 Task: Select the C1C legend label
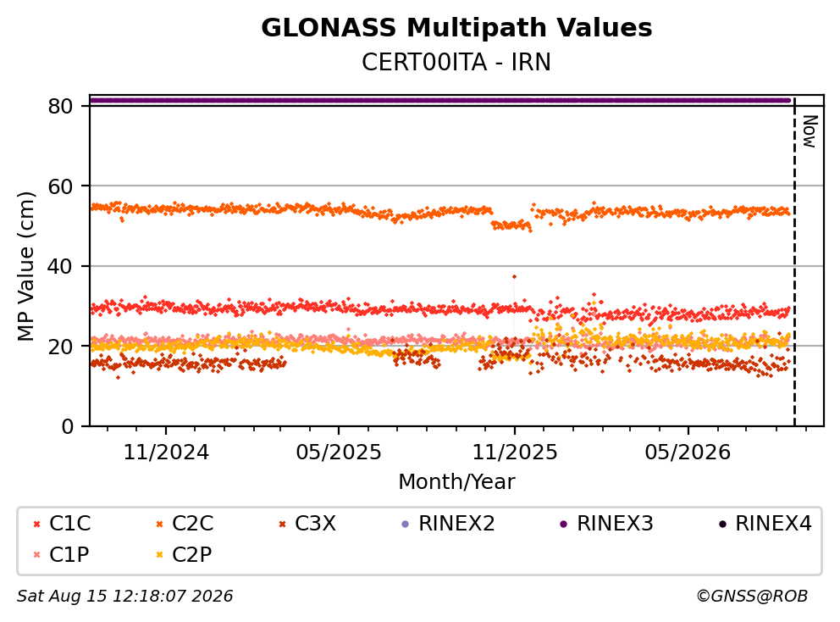pyautogui.click(x=70, y=524)
